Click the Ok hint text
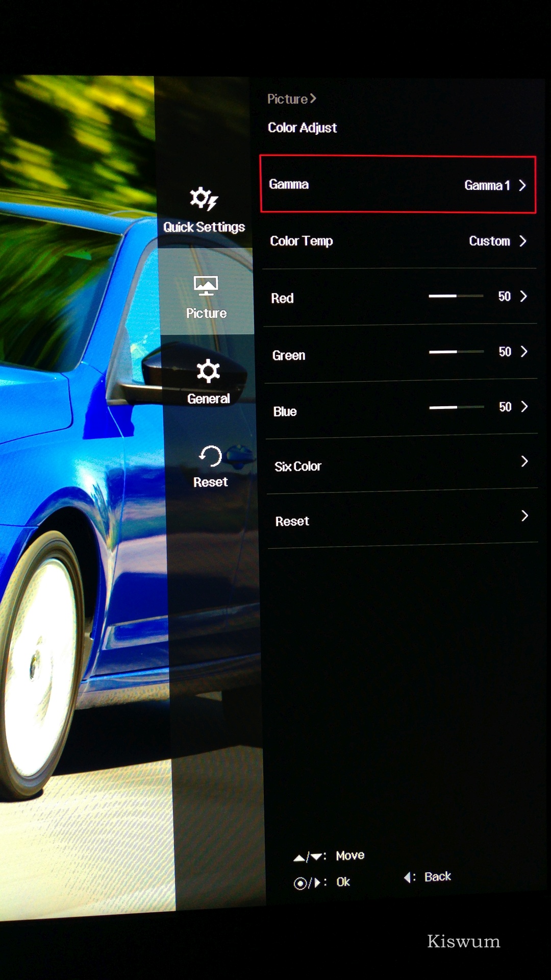The image size is (551, 980). [343, 882]
